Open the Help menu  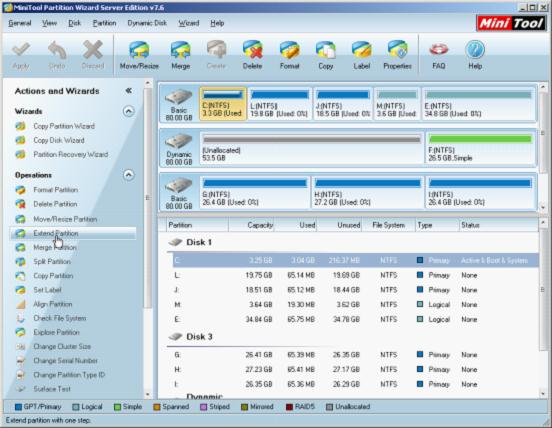click(217, 23)
